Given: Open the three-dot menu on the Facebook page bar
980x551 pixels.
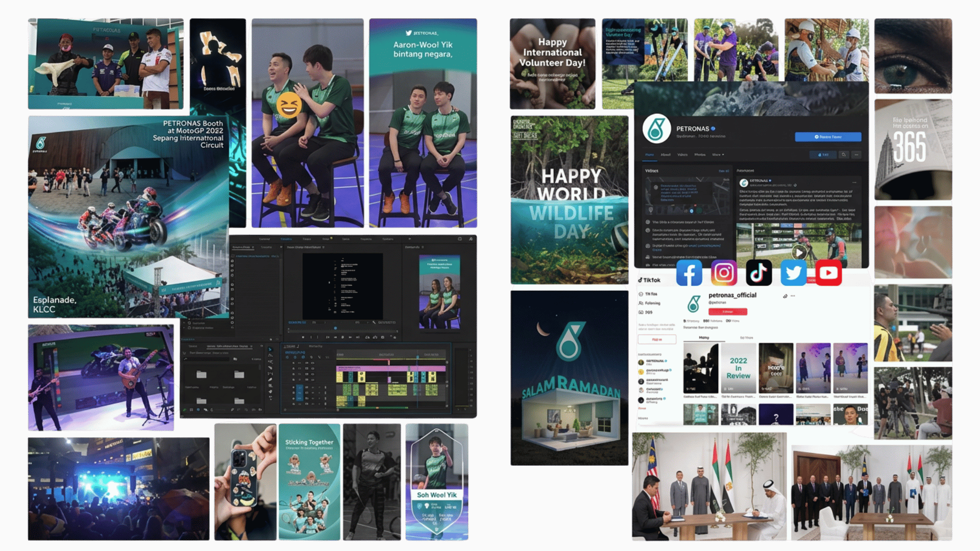Looking at the screenshot, I should (x=856, y=155).
